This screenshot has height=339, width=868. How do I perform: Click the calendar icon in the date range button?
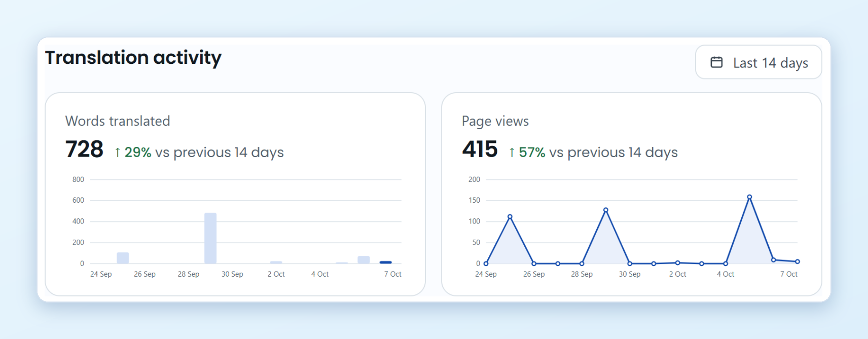pyautogui.click(x=716, y=62)
